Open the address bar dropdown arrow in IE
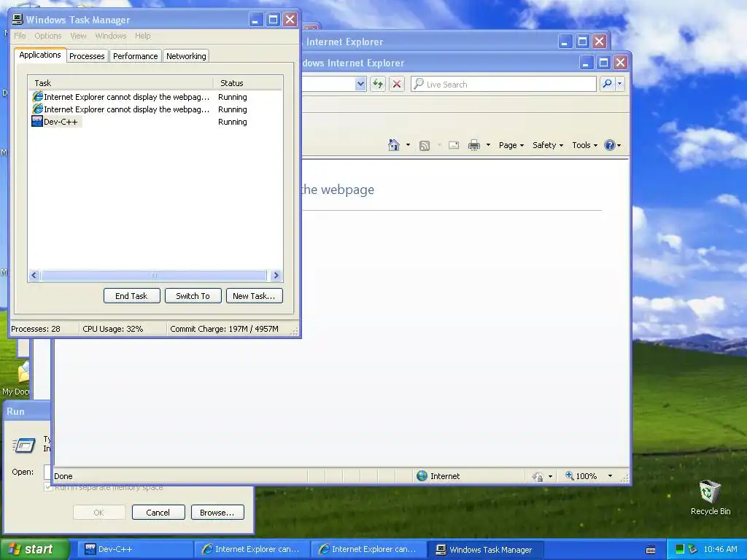This screenshot has width=747, height=560. tap(360, 85)
